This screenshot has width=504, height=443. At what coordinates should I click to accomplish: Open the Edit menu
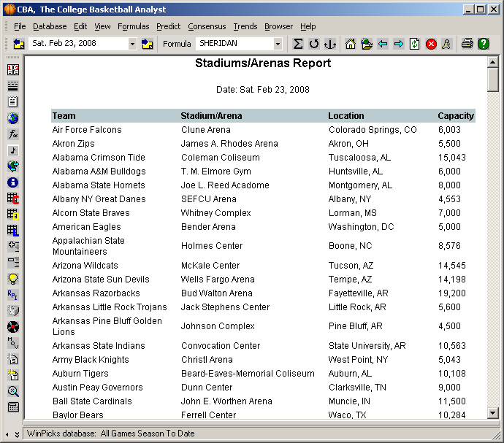coord(80,26)
